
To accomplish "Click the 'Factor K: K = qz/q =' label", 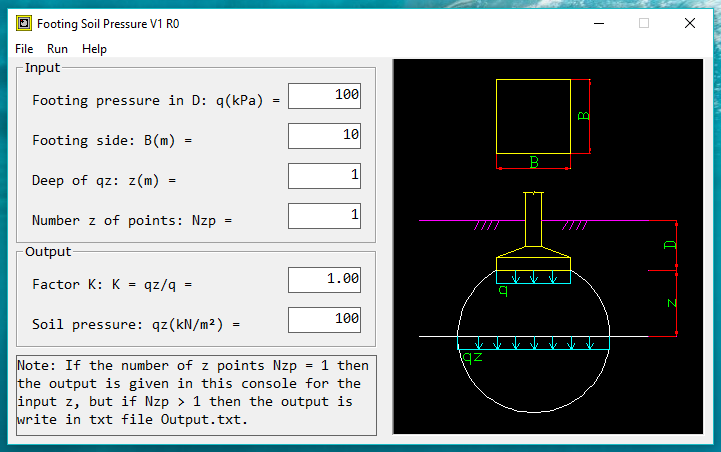I will [112, 285].
